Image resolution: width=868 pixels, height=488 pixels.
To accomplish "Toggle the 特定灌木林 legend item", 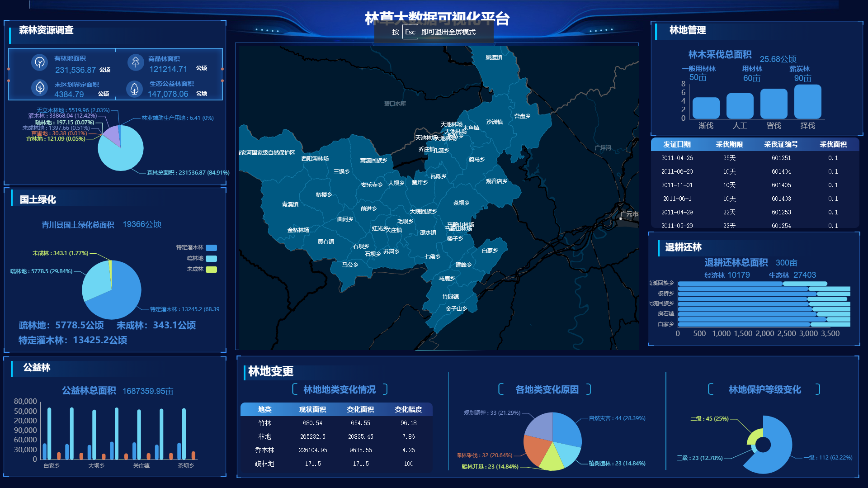I will [211, 248].
